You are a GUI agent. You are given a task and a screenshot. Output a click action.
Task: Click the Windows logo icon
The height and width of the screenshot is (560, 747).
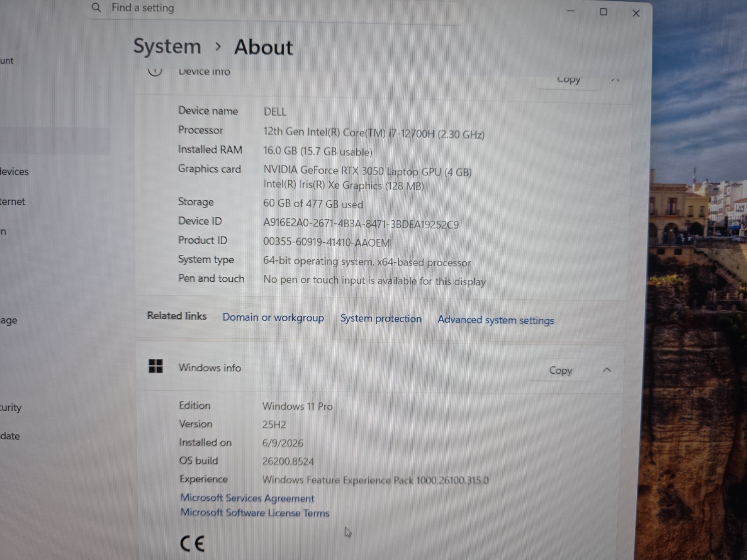[x=155, y=366]
